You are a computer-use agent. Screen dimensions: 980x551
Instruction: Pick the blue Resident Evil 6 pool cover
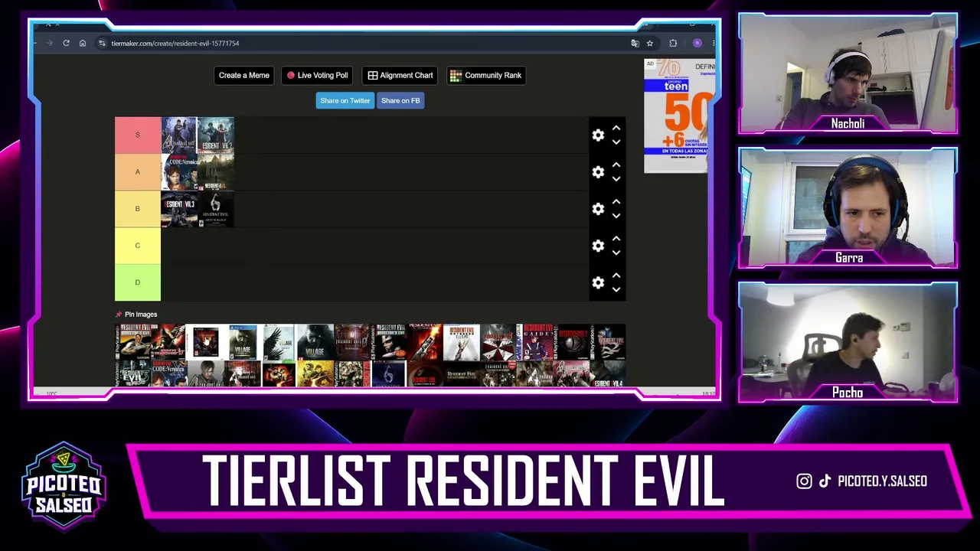pyautogui.click(x=388, y=374)
